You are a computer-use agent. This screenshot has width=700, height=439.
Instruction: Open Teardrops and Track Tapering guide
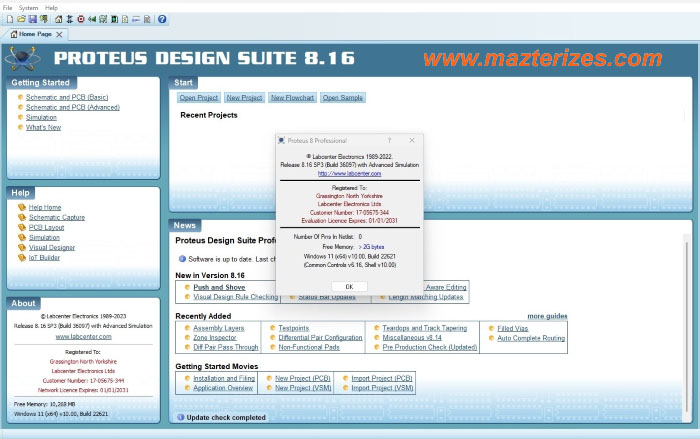(x=425, y=328)
